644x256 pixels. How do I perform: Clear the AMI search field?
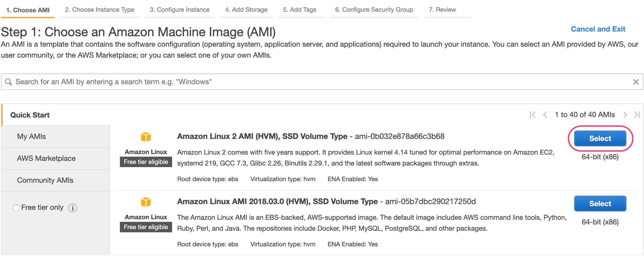click(636, 82)
